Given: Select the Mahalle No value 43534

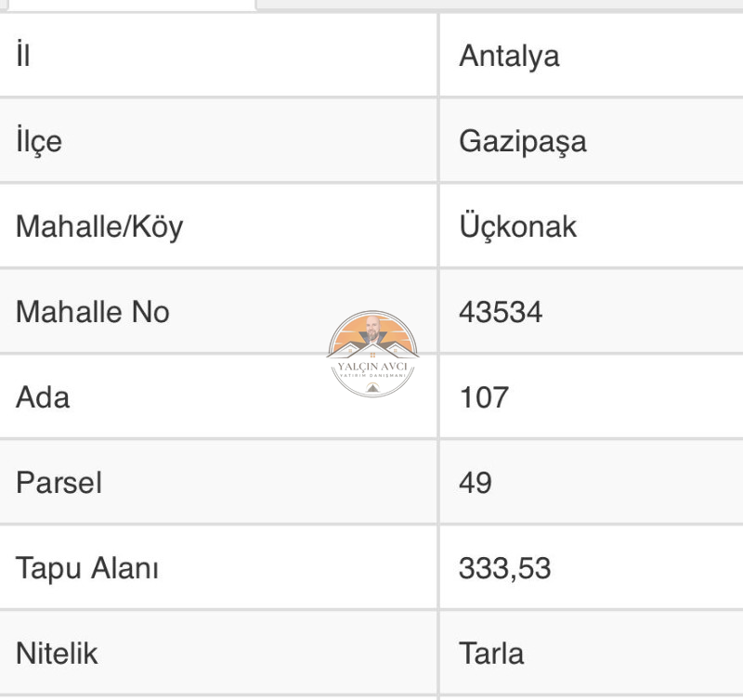Looking at the screenshot, I should click(x=501, y=312).
